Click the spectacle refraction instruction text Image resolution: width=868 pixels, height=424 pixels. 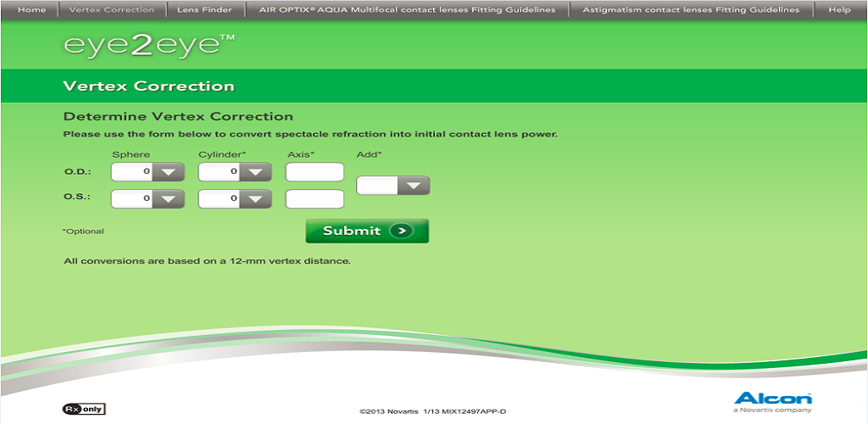(310, 135)
